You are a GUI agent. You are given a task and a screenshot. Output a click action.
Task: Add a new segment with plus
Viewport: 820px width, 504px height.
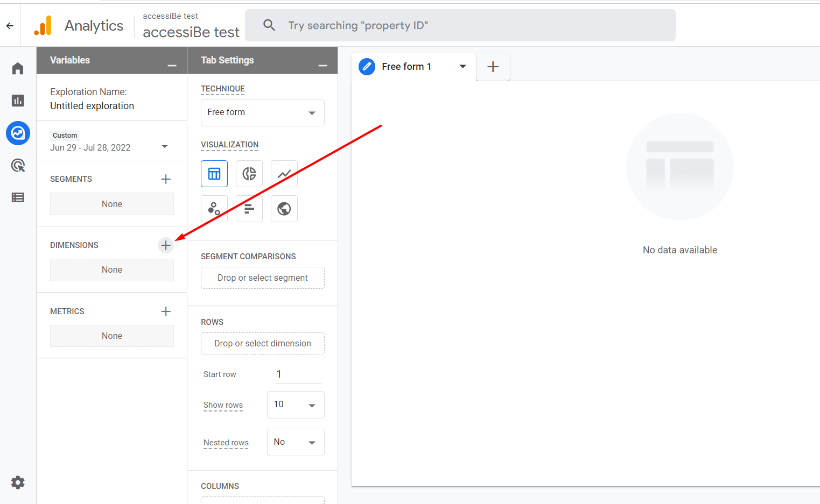[x=166, y=179]
